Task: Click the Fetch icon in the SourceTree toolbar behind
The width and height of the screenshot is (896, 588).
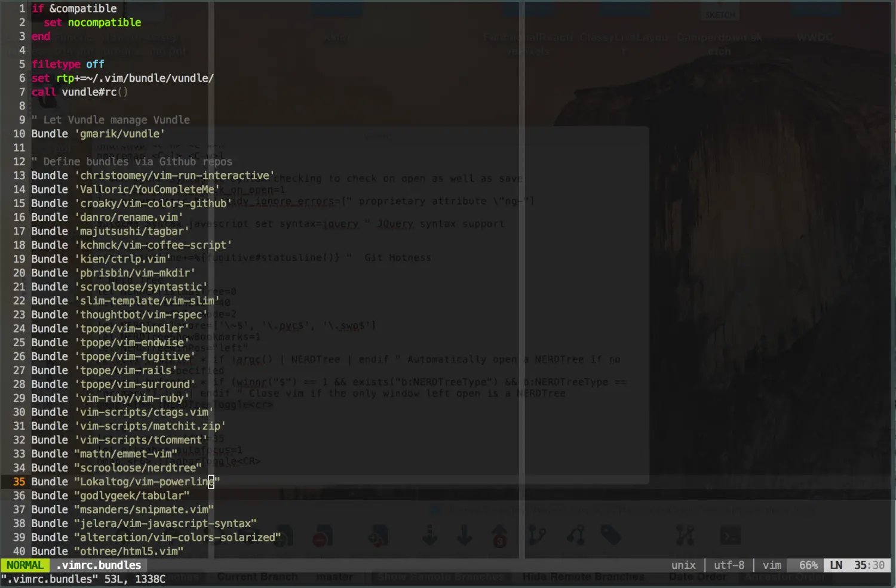Action: coord(429,535)
